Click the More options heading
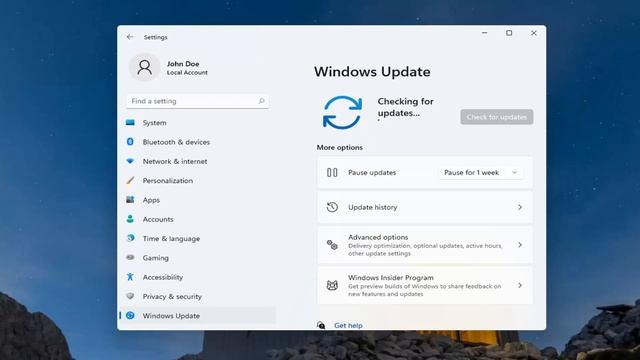640x360 pixels. [340, 147]
